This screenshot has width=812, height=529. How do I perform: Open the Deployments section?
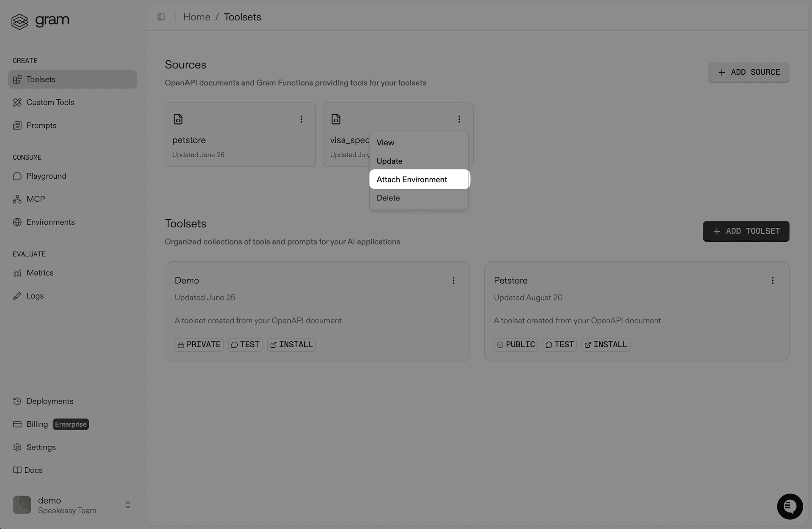point(49,401)
